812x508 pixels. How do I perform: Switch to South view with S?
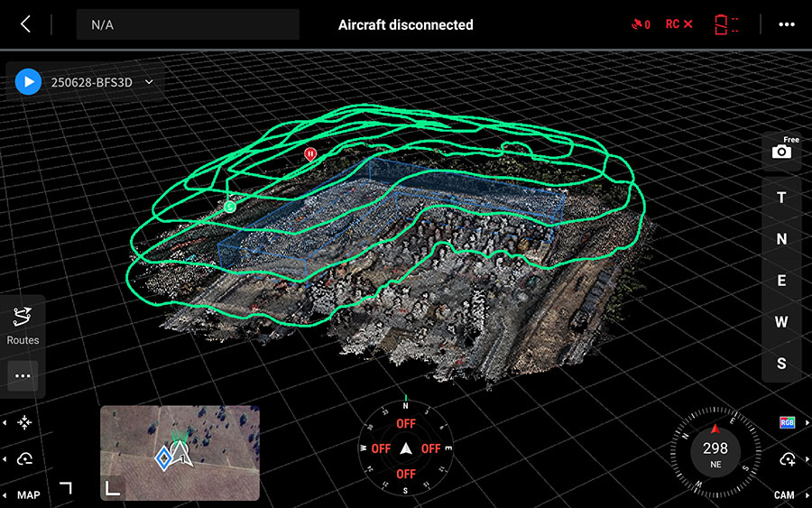(x=781, y=364)
